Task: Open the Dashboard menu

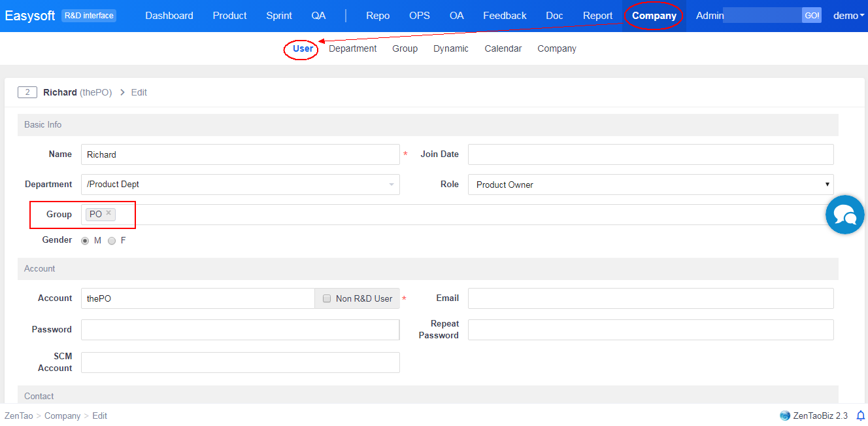Action: coord(169,16)
